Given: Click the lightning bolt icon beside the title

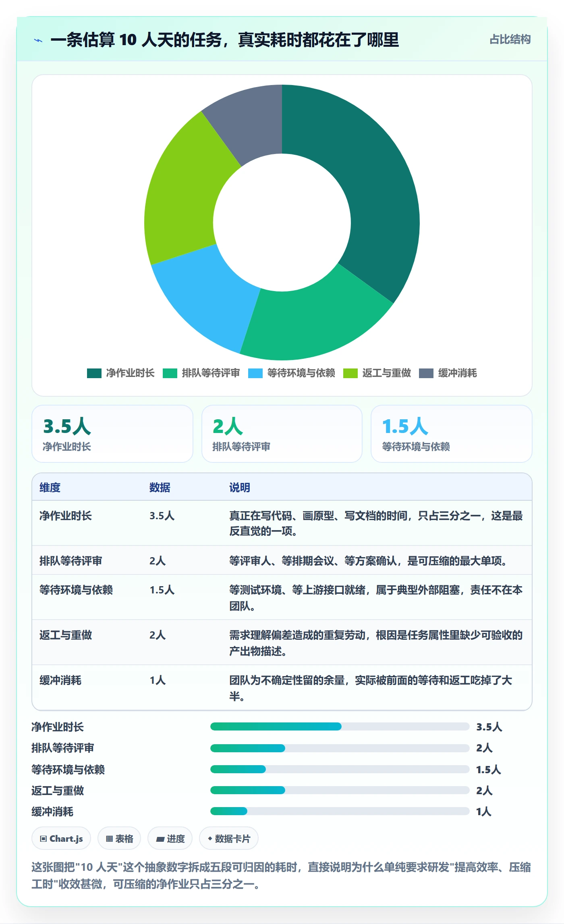Looking at the screenshot, I should click(38, 40).
